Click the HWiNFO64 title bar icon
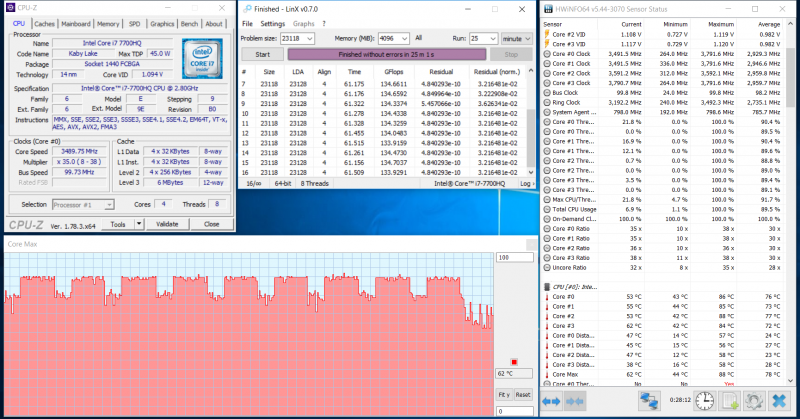 (x=548, y=9)
